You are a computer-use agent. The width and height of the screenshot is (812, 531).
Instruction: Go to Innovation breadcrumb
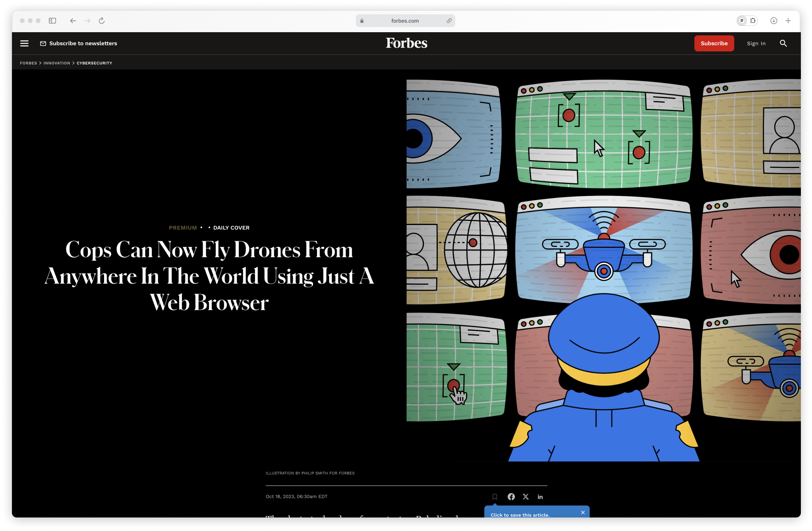(x=57, y=63)
